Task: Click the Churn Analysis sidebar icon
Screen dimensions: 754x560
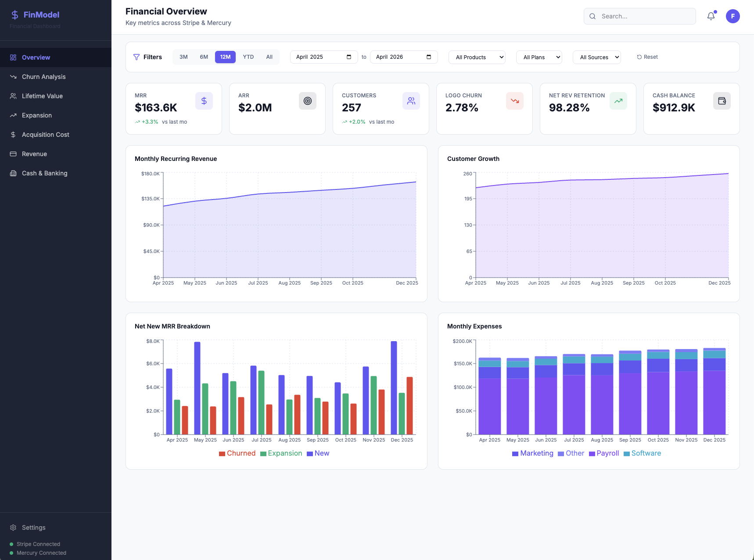Action: pyautogui.click(x=13, y=77)
